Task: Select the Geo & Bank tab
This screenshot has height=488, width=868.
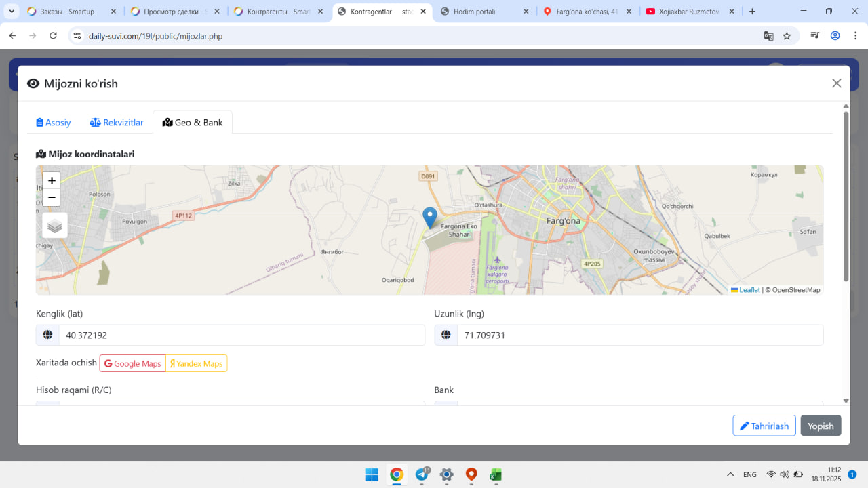Action: (193, 123)
